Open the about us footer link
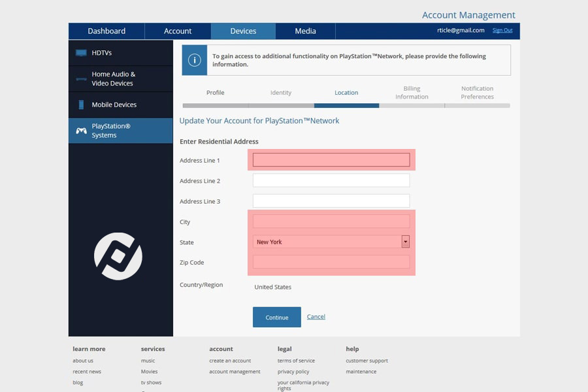Viewport: 588px width, 392px height. point(83,361)
